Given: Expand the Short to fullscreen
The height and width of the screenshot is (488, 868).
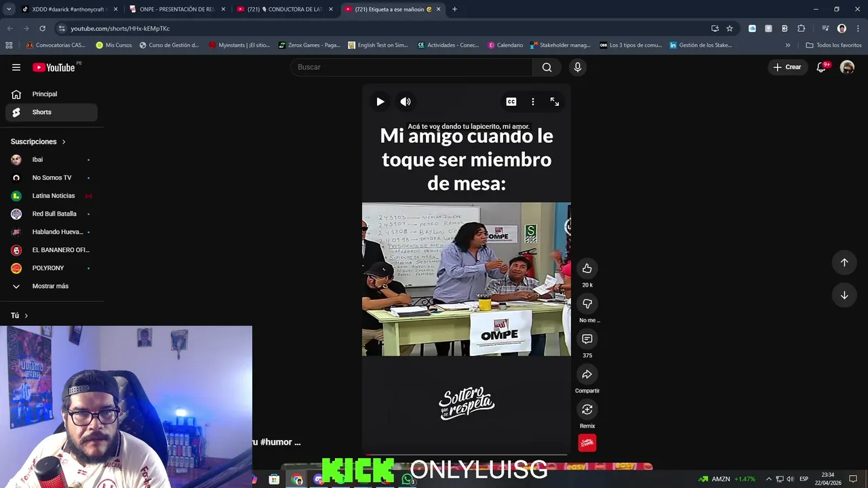Looking at the screenshot, I should click(555, 102).
